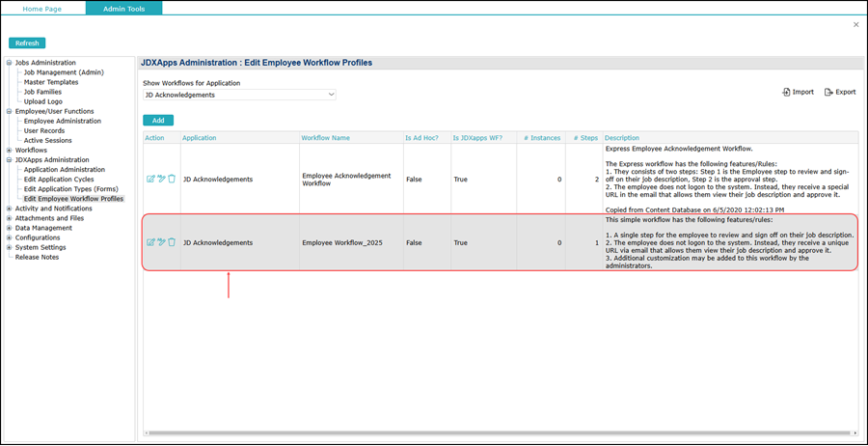Click edit icon for Employee Acknowledgement Workflow
This screenshot has width=868, height=446.
click(x=150, y=179)
